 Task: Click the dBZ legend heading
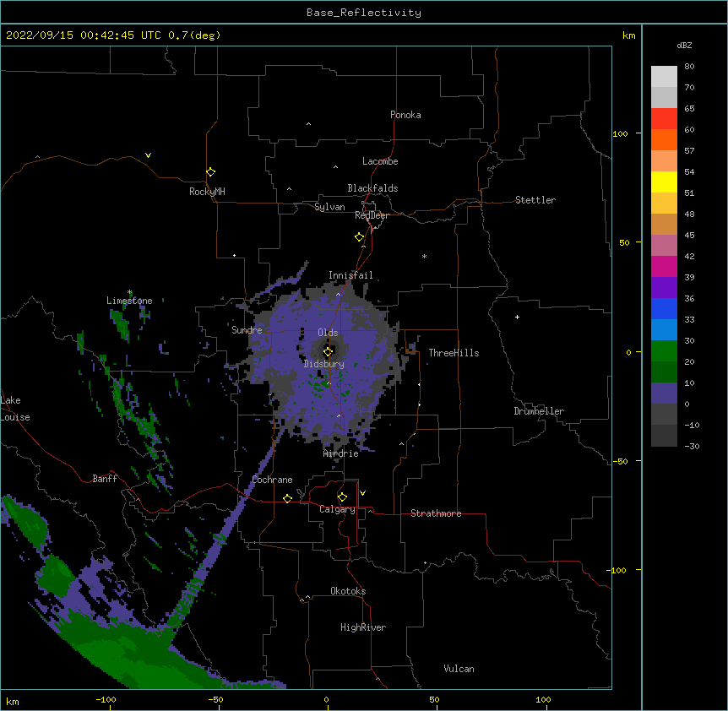pos(684,45)
